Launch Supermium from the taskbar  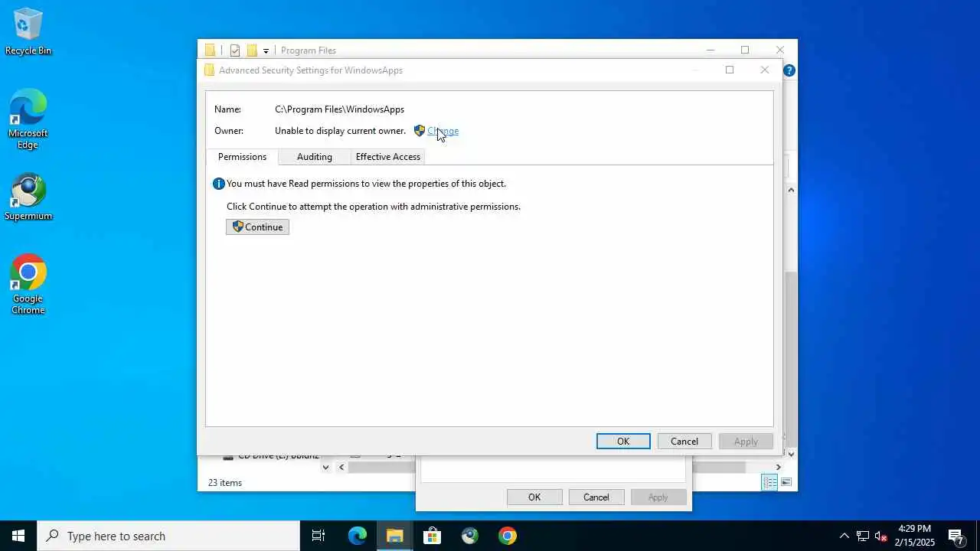pos(470,536)
